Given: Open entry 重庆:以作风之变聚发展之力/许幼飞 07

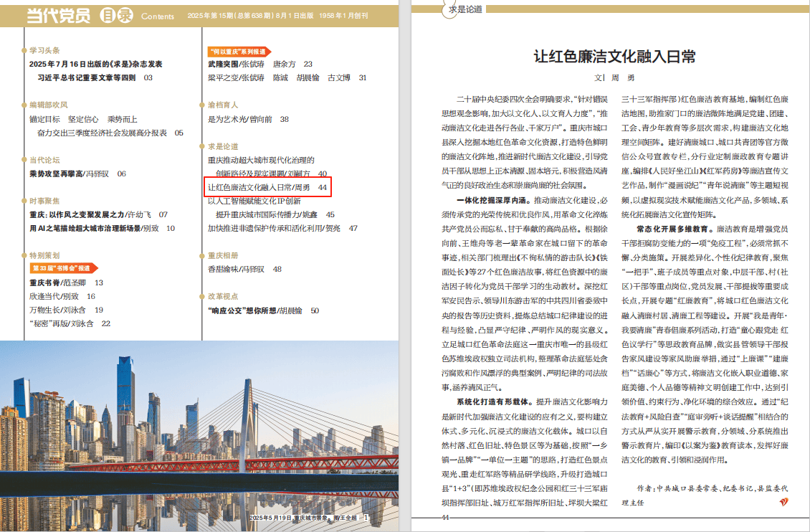Looking at the screenshot, I should pos(98,214).
